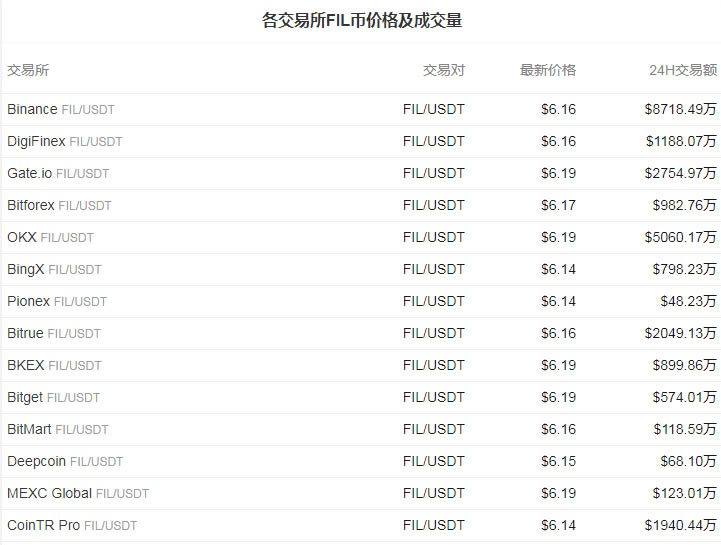Click the BKEX exchange name
Screen dimensions: 721x545
pos(26,365)
